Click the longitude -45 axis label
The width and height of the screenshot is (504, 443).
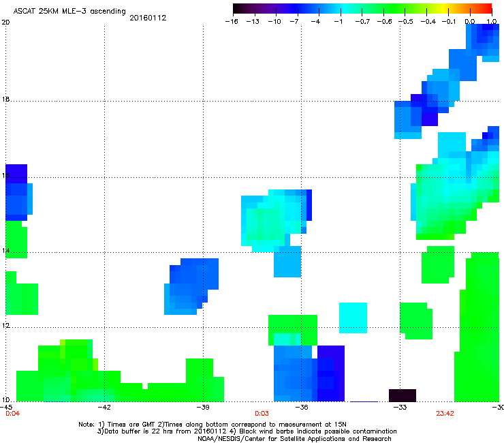tap(6, 408)
